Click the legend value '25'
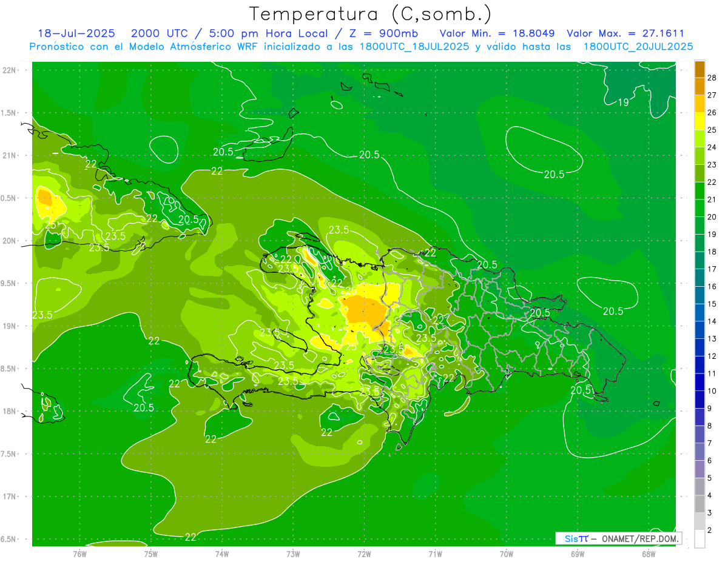 click(712, 130)
